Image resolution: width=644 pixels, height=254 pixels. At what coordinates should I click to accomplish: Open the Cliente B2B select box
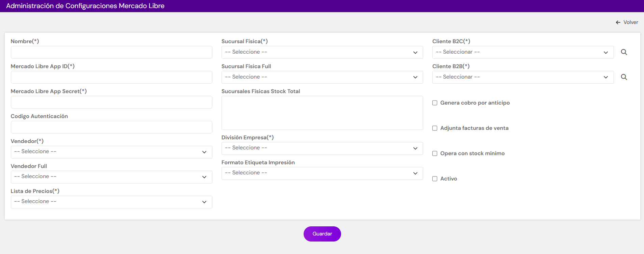click(x=523, y=77)
